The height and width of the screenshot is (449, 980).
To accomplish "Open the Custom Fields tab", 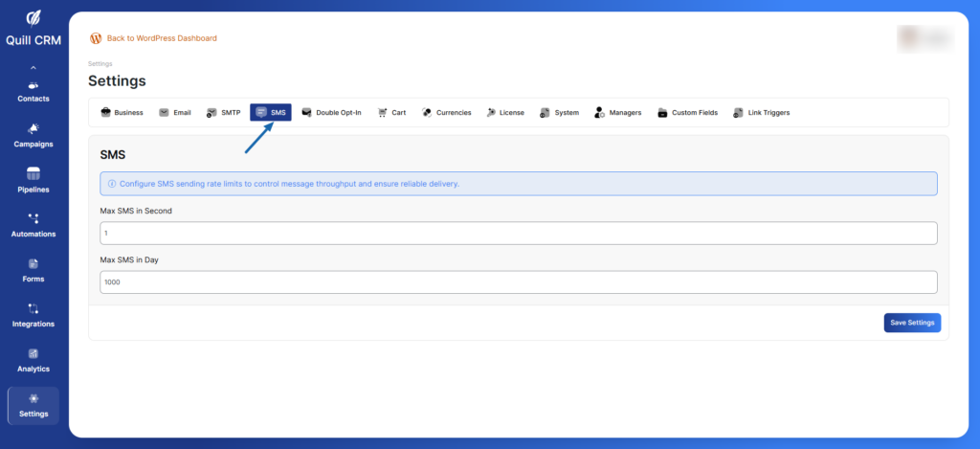I will 687,113.
